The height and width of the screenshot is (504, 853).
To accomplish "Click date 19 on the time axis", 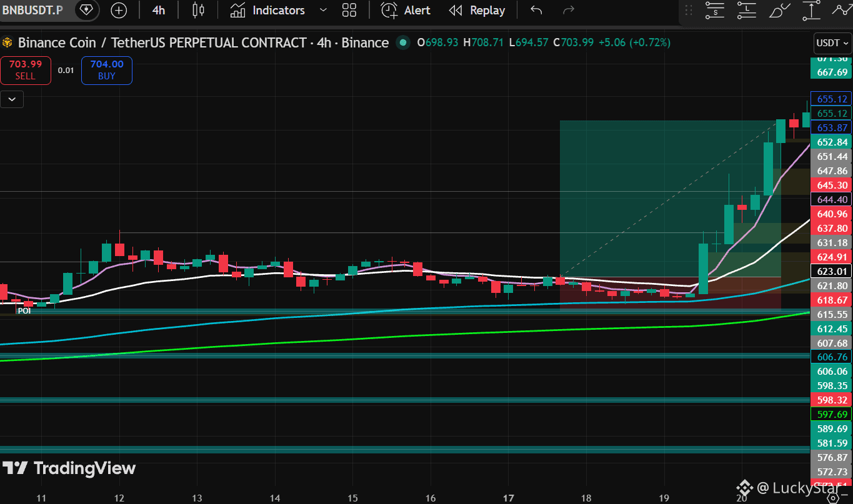I will click(x=664, y=498).
